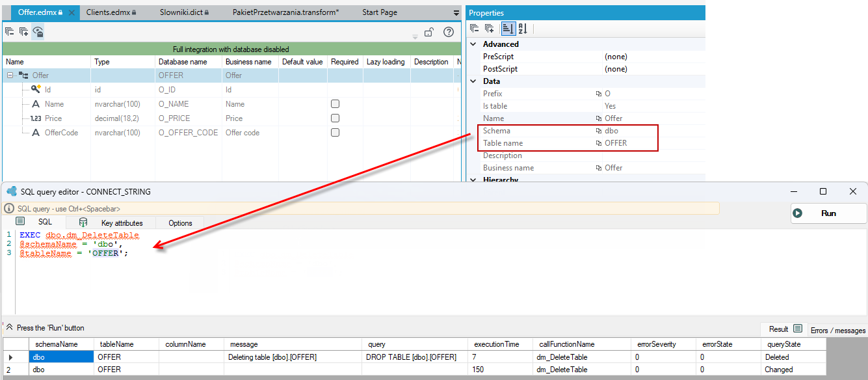Screen dimensions: 868x380
Task: Switch Properties to categorized sort view
Action: tap(508, 29)
